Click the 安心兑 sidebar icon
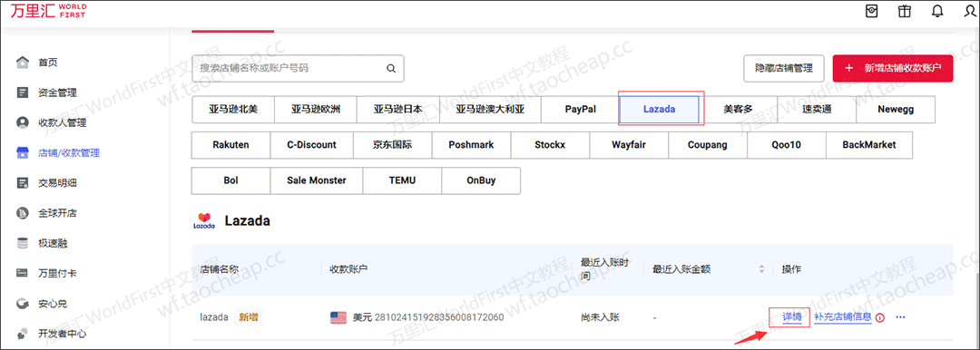The width and height of the screenshot is (980, 350). (x=23, y=304)
